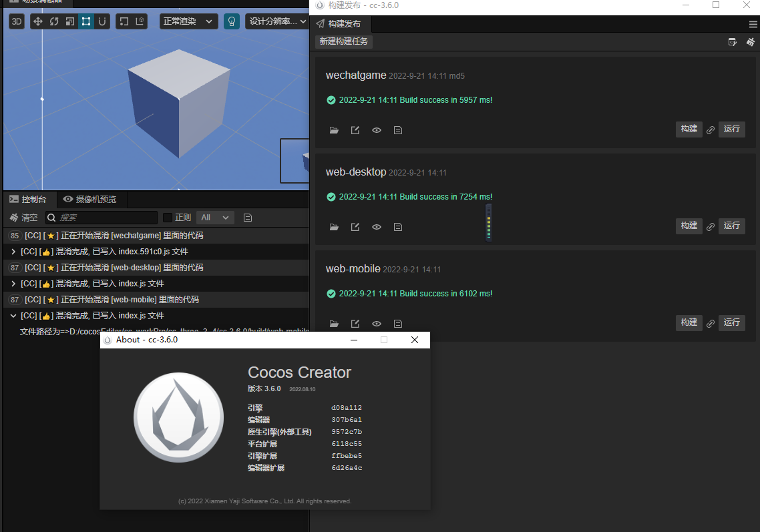Click the vertical slider beside web-desktop
The image size is (760, 532).
point(489,222)
